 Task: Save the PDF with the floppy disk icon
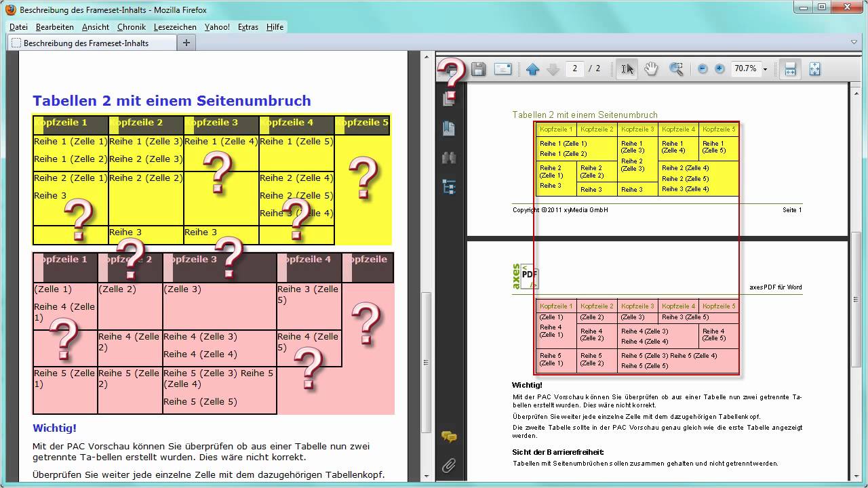[478, 68]
